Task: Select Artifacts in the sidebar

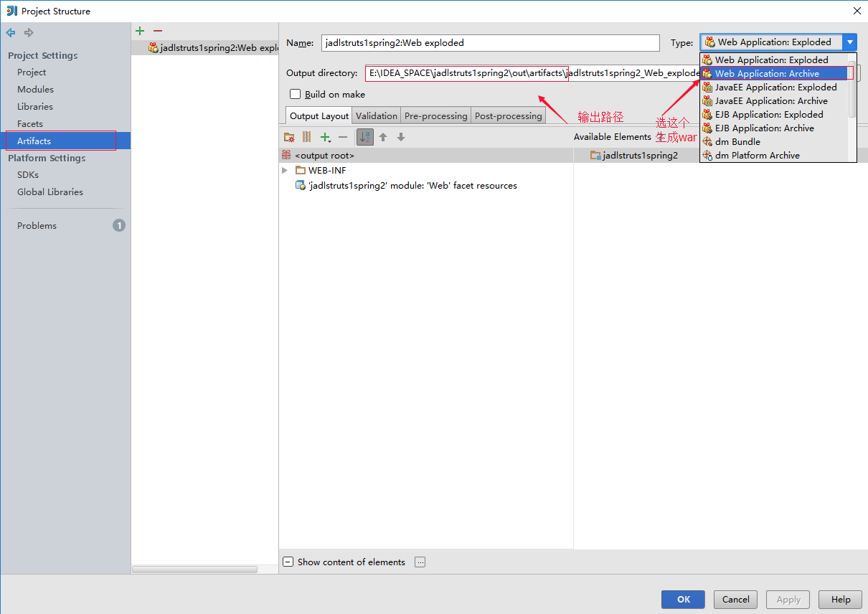Action: click(65, 141)
